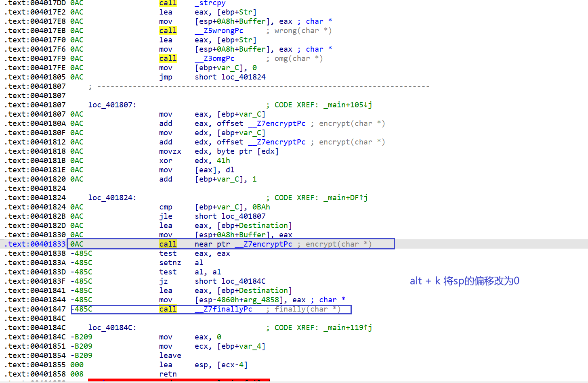Viewport: 588px width, 383px height.
Task: Click the 0BAh operand in cmp instruction
Action: pos(261,207)
